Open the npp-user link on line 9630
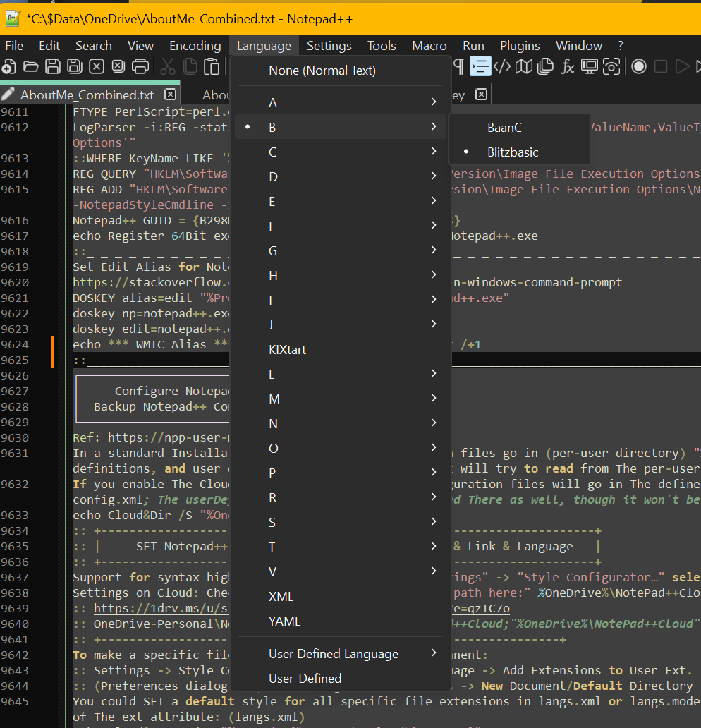This screenshot has width=701, height=728. pyautogui.click(x=169, y=437)
